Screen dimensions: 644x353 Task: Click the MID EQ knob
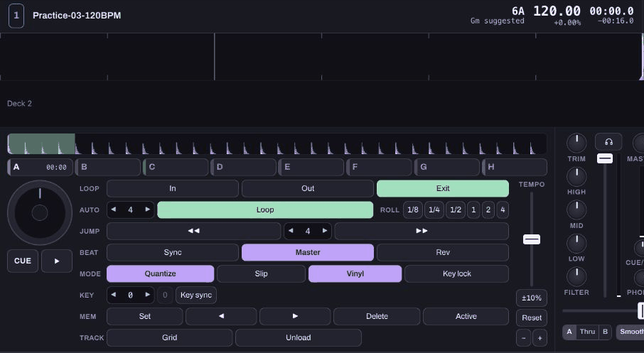tap(576, 210)
